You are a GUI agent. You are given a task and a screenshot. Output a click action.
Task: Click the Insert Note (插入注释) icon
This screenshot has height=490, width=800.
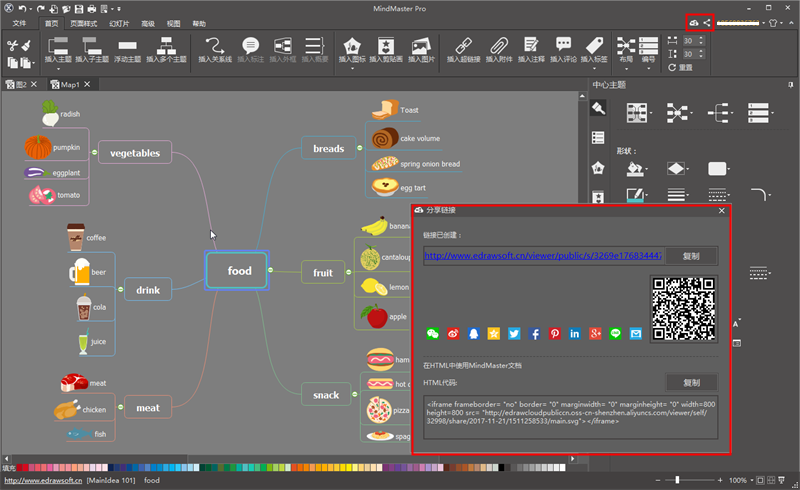click(x=531, y=45)
